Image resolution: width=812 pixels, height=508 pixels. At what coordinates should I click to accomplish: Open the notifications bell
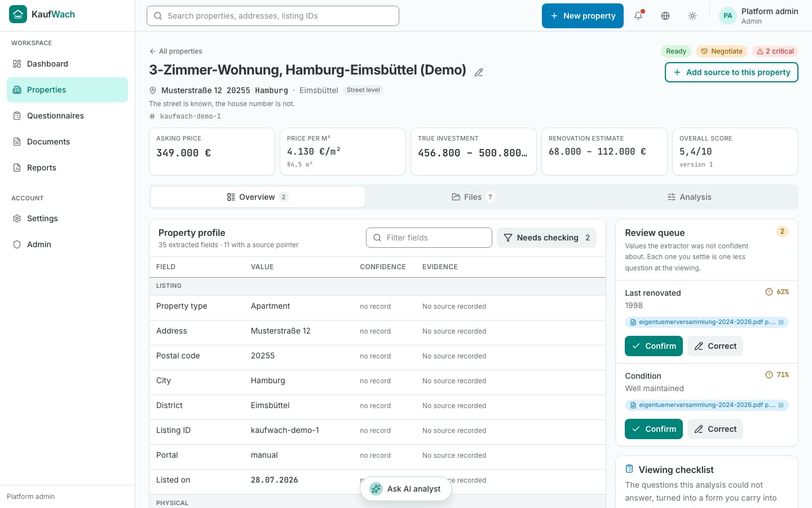(x=638, y=16)
